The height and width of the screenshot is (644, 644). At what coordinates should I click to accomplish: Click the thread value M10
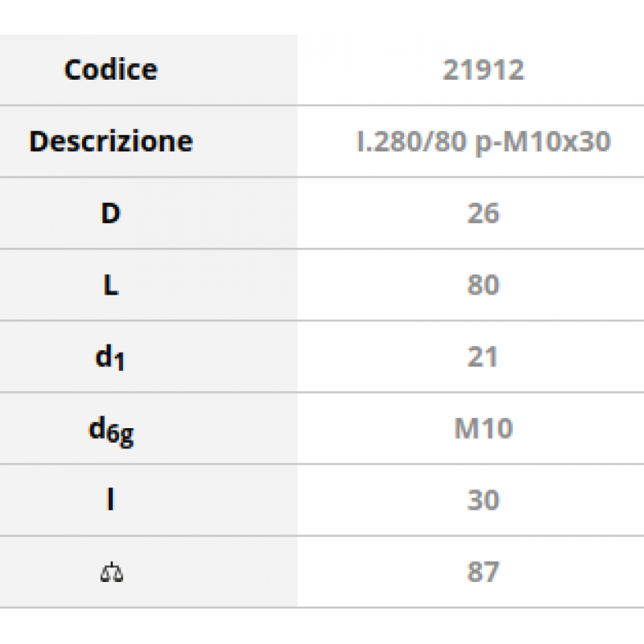pos(484,428)
